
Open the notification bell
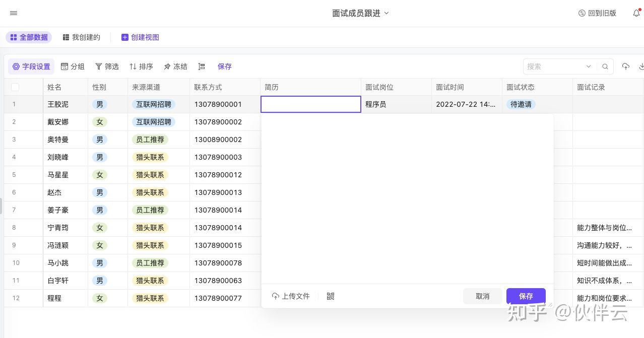click(x=636, y=13)
